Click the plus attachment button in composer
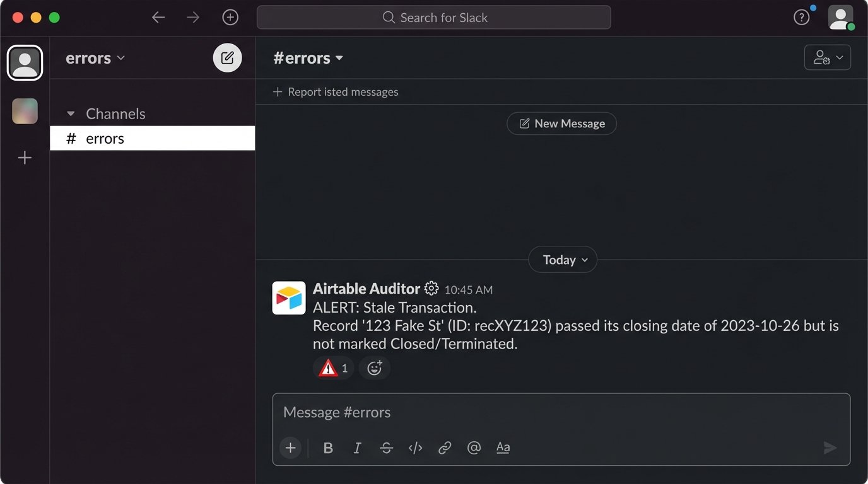This screenshot has height=484, width=868. [x=290, y=448]
